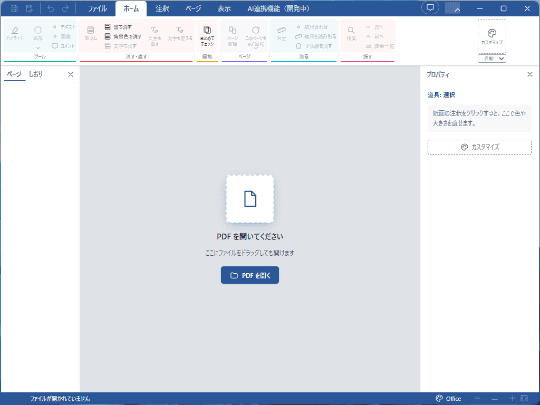This screenshot has width=540, height=405.
Task: Click the redo arrow in the title bar
Action: tap(65, 9)
